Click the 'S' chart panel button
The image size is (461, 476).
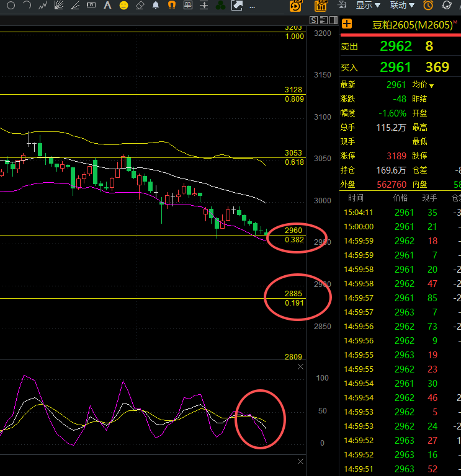pos(313,20)
